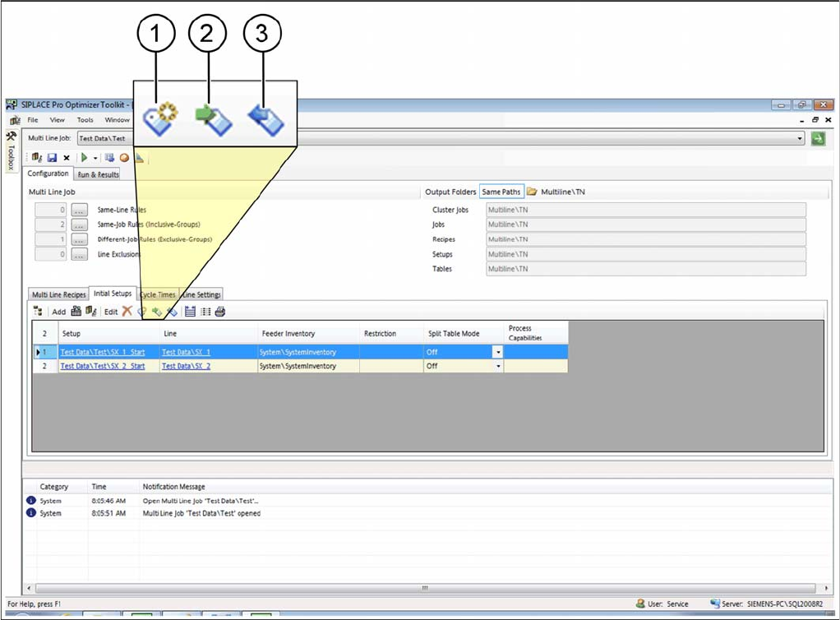Click the folder icon beside Same Paths
The height and width of the screenshot is (620, 840).
coord(532,192)
